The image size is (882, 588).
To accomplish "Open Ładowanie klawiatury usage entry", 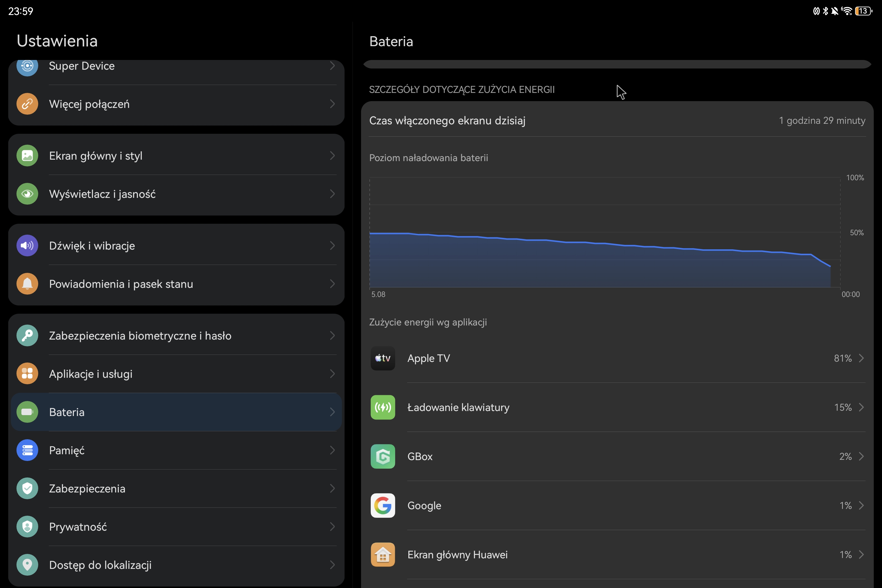I will tap(617, 407).
